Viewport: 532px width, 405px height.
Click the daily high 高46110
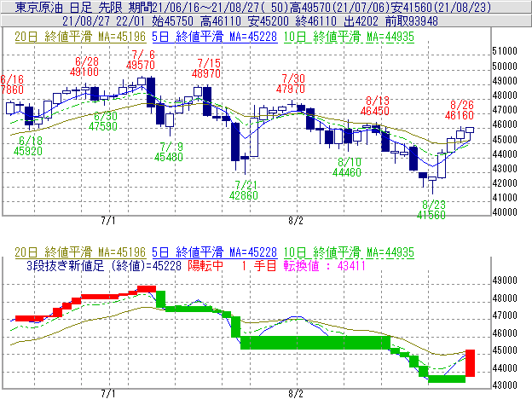point(221,21)
